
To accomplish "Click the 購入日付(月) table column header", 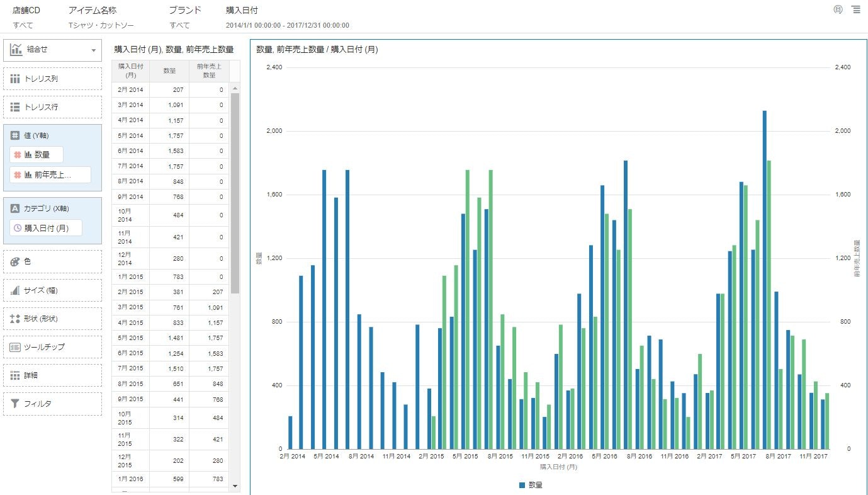I will coord(131,71).
